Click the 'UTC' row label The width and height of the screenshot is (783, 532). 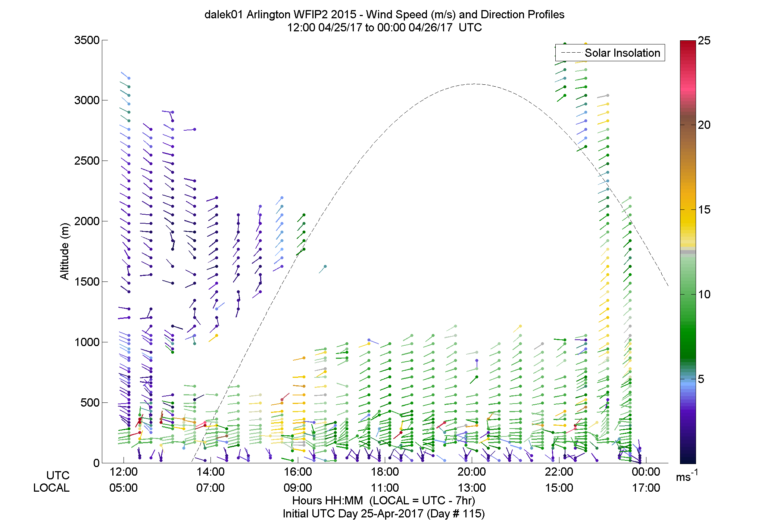point(58,476)
